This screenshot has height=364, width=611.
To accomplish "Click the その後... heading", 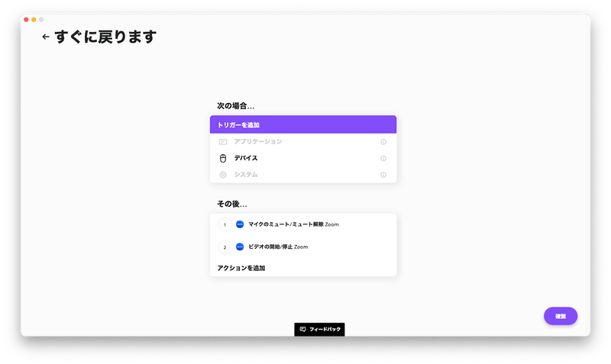I will [232, 204].
